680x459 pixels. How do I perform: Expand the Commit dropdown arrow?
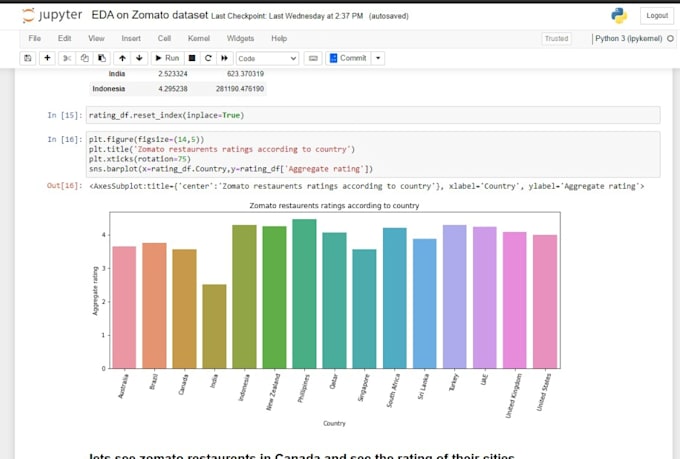pos(378,58)
